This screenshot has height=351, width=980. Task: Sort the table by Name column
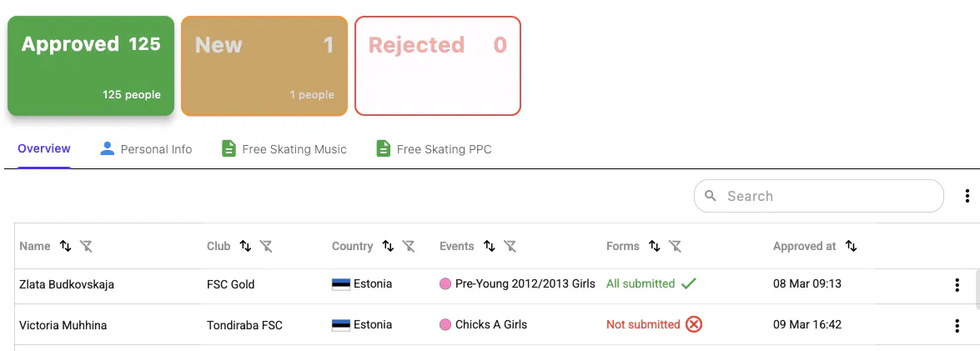coord(66,246)
